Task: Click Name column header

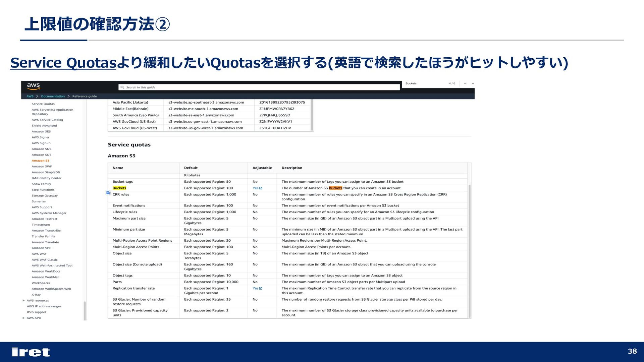Action: [118, 168]
